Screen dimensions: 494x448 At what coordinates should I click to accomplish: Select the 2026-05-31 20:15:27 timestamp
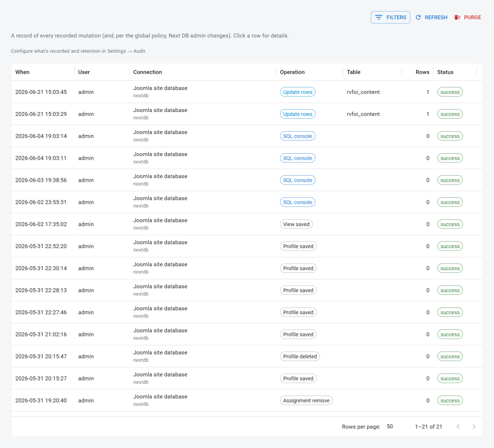(x=41, y=378)
